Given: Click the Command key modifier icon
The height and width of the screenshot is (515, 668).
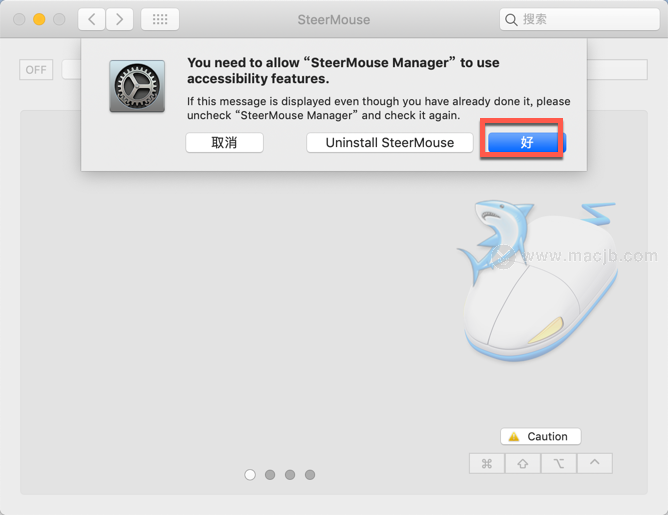Looking at the screenshot, I should coord(487,463).
